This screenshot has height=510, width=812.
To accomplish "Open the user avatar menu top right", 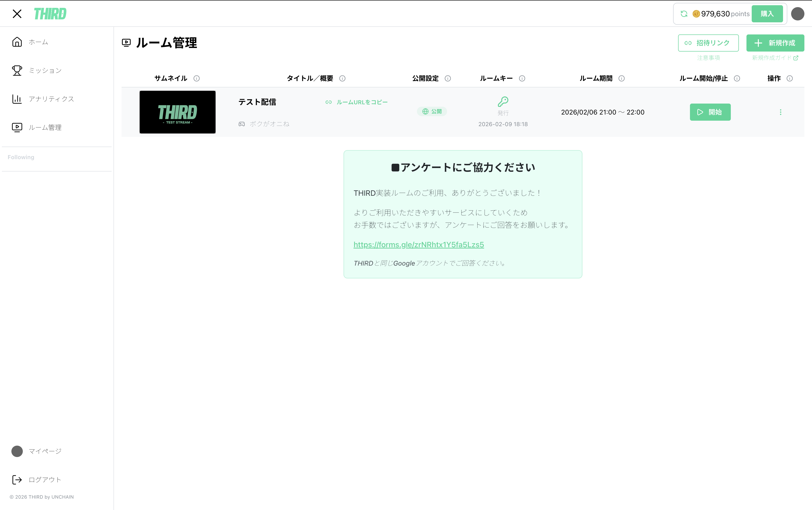I will point(797,14).
